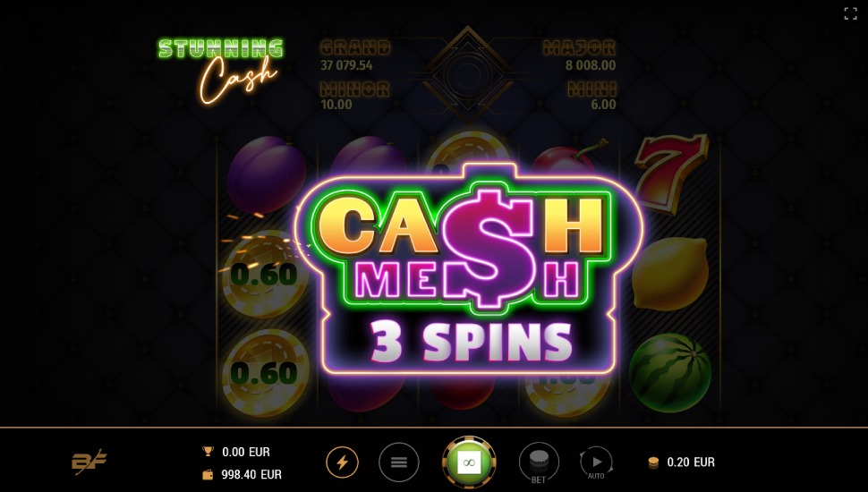Click the red seven symbol
Image resolution: width=868 pixels, height=492 pixels.
click(670, 173)
